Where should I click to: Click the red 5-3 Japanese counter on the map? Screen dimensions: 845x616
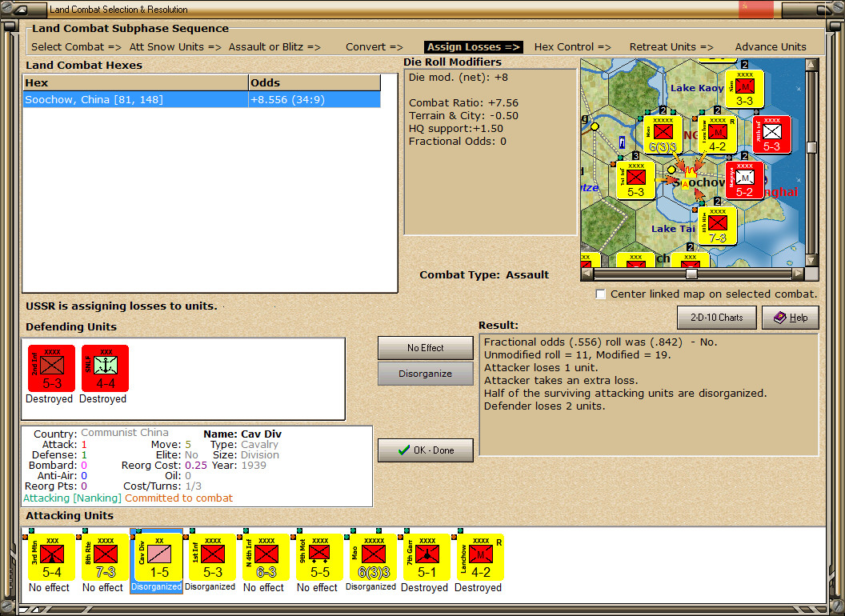(x=771, y=134)
